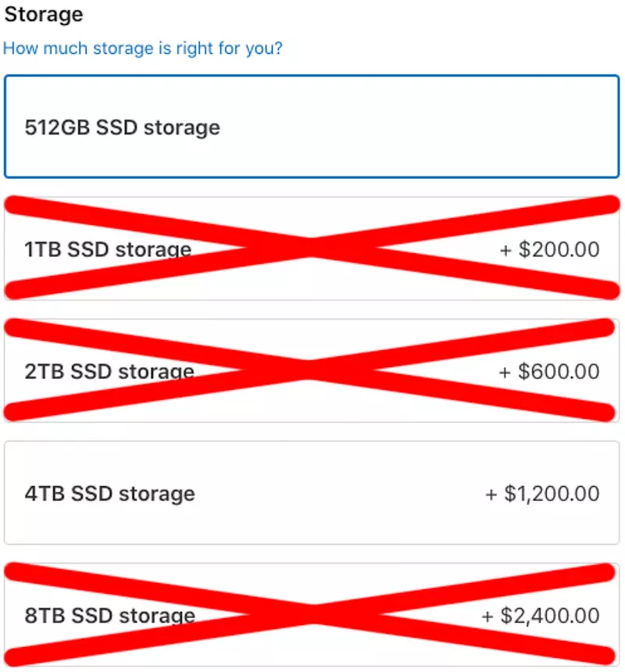
Task: Select the 512GB SSD storage option
Action: pyautogui.click(x=312, y=127)
